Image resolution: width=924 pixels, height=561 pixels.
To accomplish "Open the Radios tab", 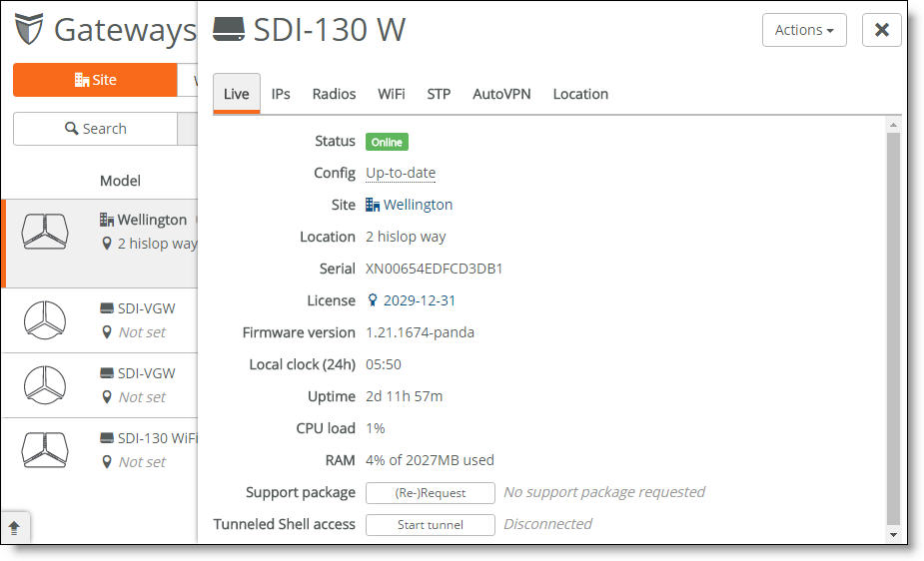I will [x=334, y=94].
